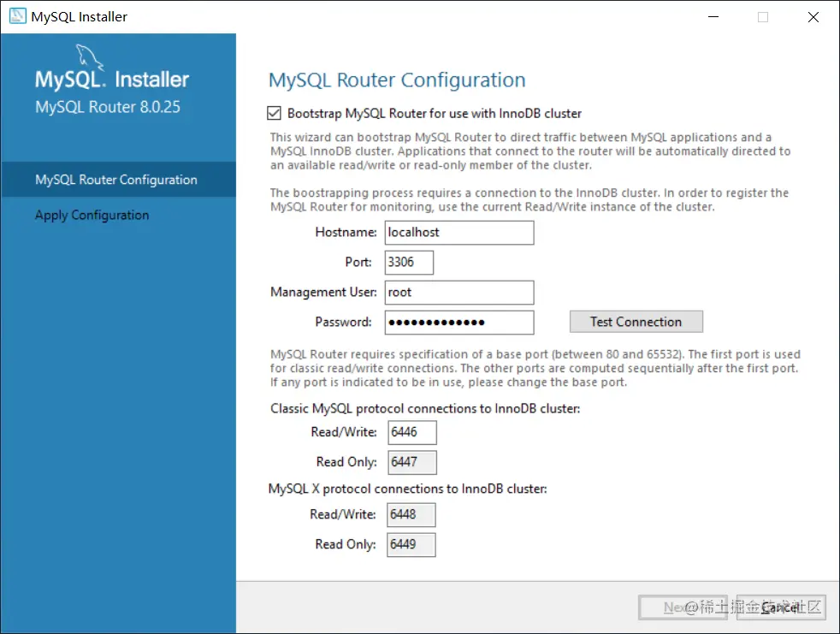840x634 pixels.
Task: Click the Management User: label
Action: coord(323,292)
